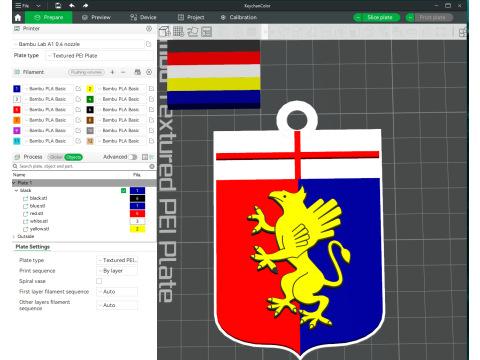Click the Arrange all objects toolbar icon

207,32
